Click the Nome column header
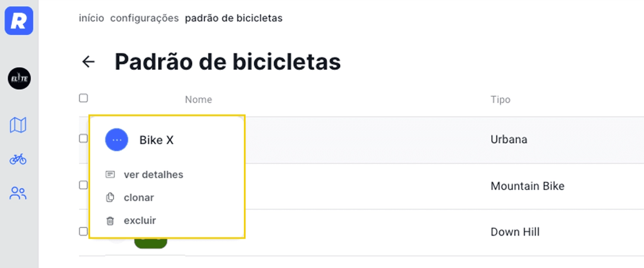644x268 pixels. (198, 99)
